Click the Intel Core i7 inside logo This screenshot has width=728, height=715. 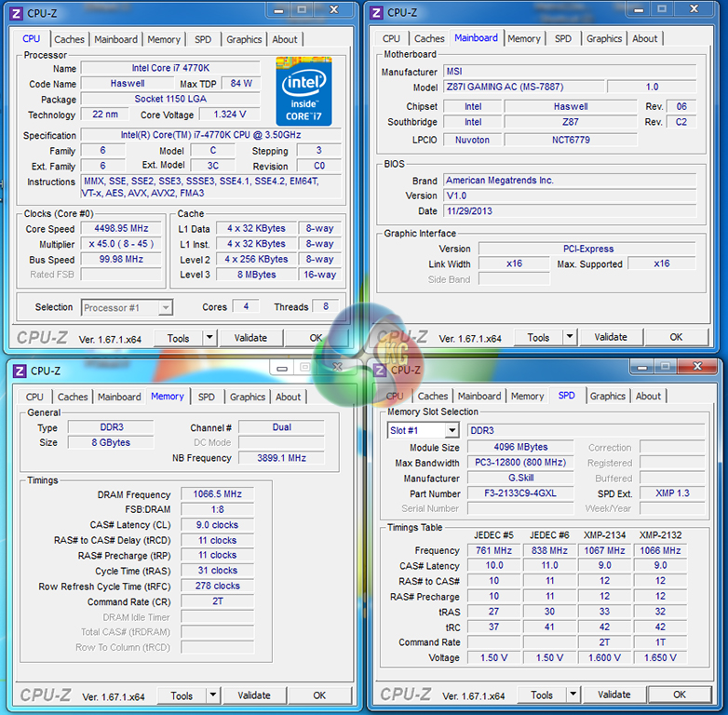point(303,90)
